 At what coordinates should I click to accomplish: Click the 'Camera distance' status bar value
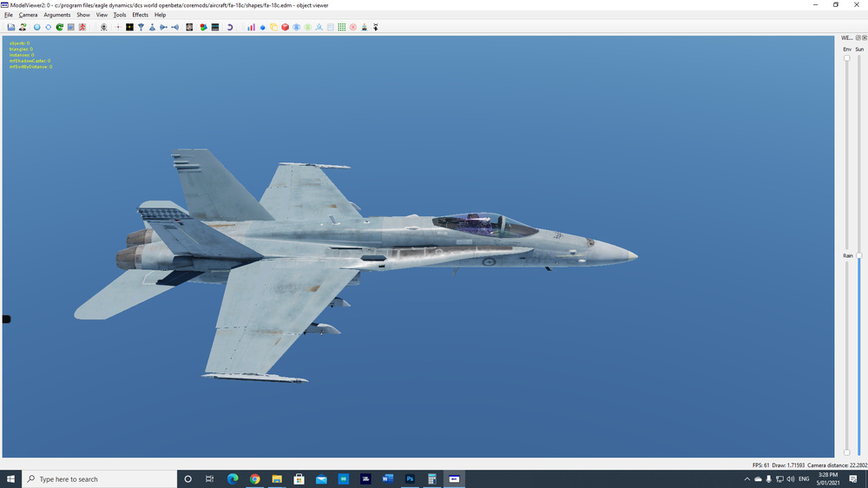coord(837,465)
